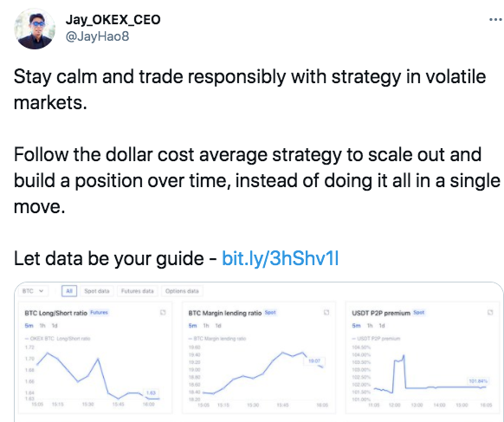Select 1d interval on Margin lending ratio chart
The height and width of the screenshot is (422, 504).
(218, 326)
